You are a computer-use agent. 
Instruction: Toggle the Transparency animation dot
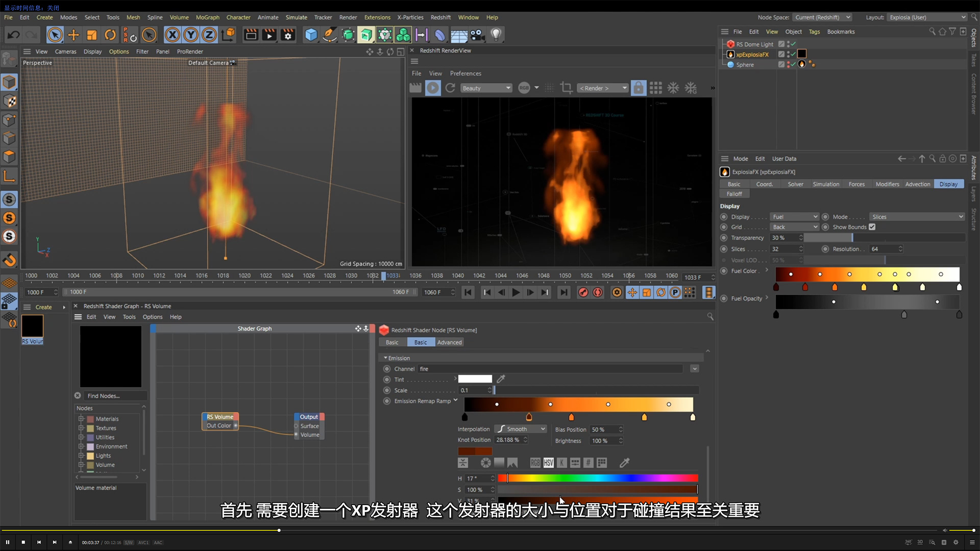tap(724, 238)
